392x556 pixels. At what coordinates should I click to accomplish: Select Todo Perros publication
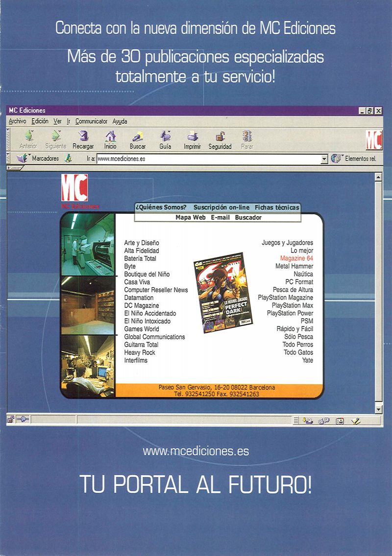pyautogui.click(x=298, y=345)
